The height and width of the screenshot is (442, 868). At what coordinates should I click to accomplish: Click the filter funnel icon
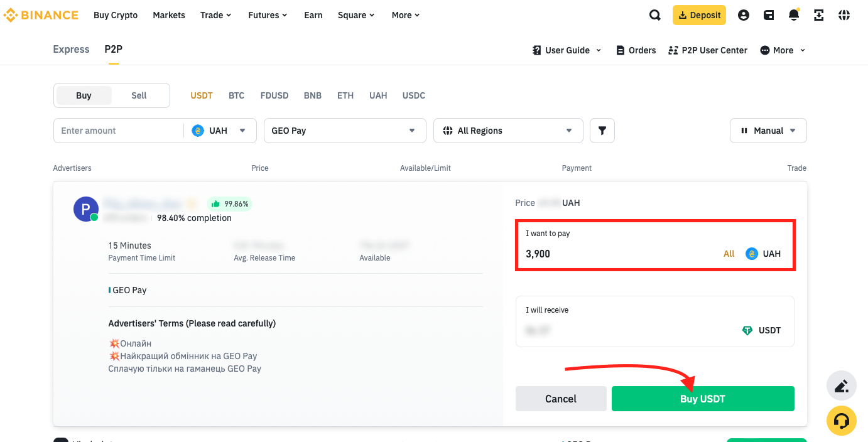[602, 131]
